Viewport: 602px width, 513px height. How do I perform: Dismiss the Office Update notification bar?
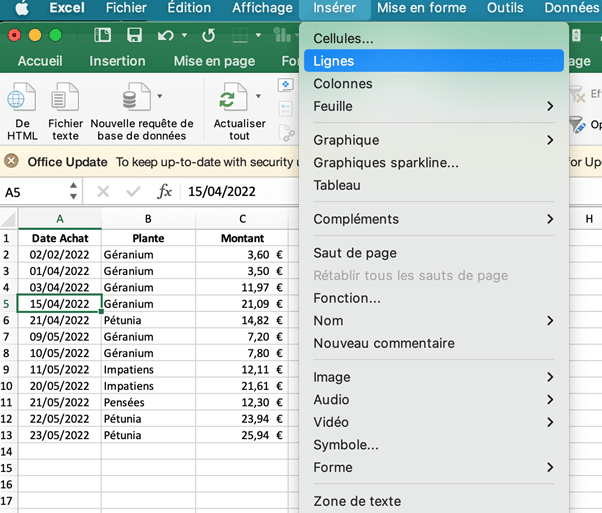coord(12,161)
